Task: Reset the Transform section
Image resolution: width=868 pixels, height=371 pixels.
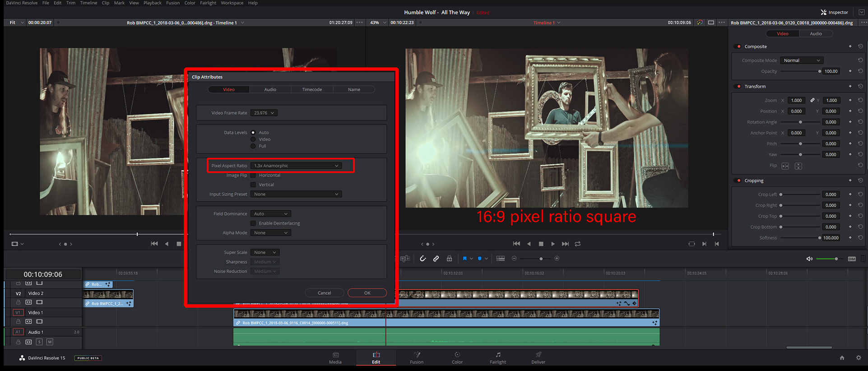Action: coord(860,86)
